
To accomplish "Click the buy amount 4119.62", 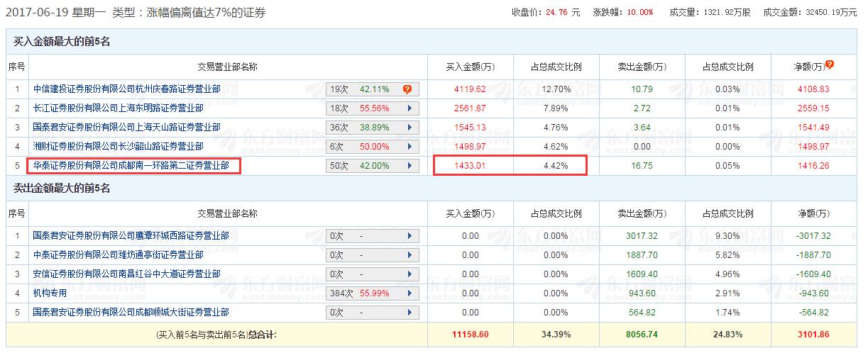I will tap(470, 89).
